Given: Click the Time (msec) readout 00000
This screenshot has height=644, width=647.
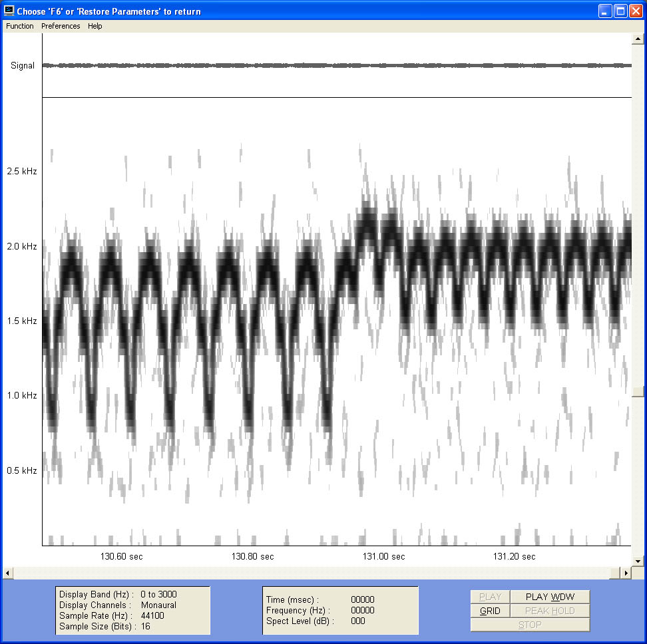Looking at the screenshot, I should (363, 599).
